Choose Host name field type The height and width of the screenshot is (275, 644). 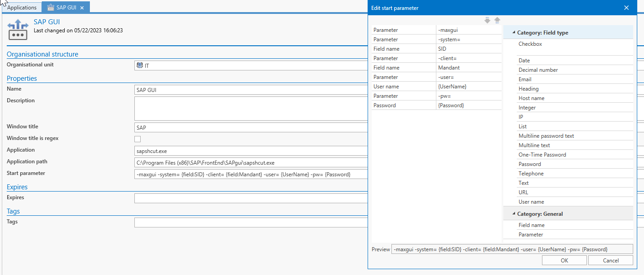tap(575, 98)
